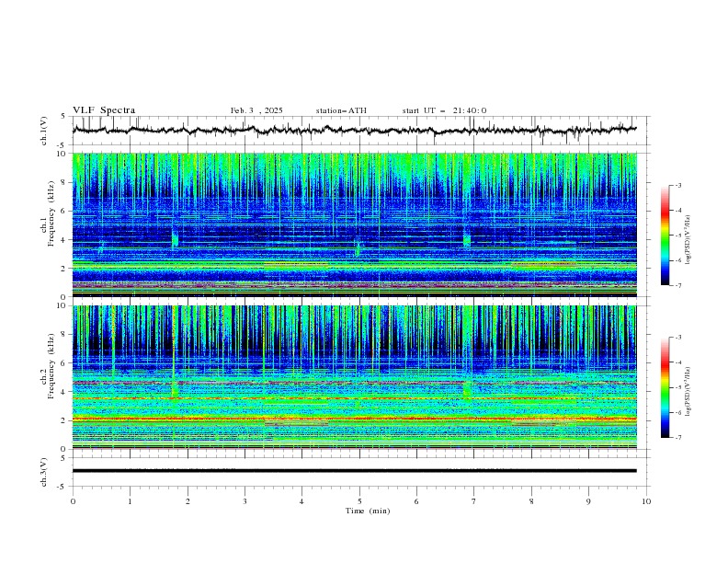Click the "ch.1(V)" waveform axis label

point(44,131)
